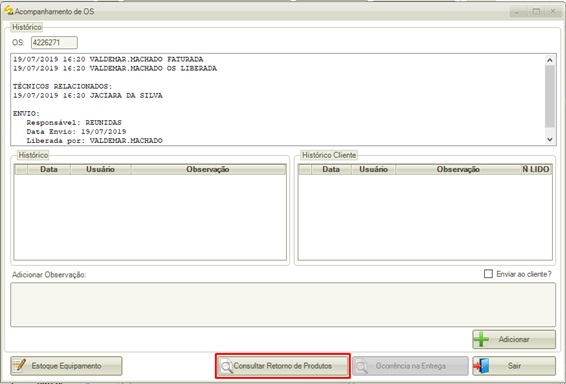
Task: Open Estoque Equipamento
Action: coord(66,366)
